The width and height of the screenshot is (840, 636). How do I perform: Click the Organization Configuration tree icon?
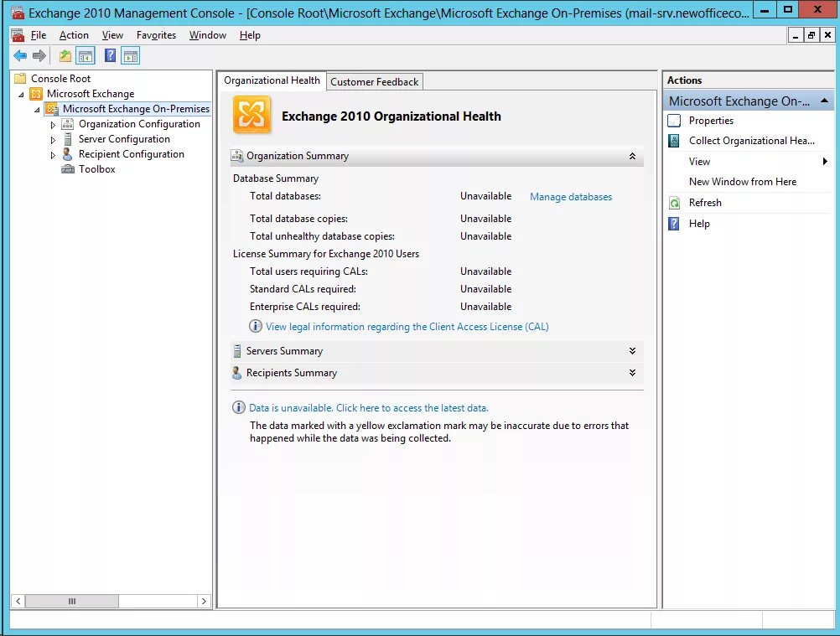(68, 124)
